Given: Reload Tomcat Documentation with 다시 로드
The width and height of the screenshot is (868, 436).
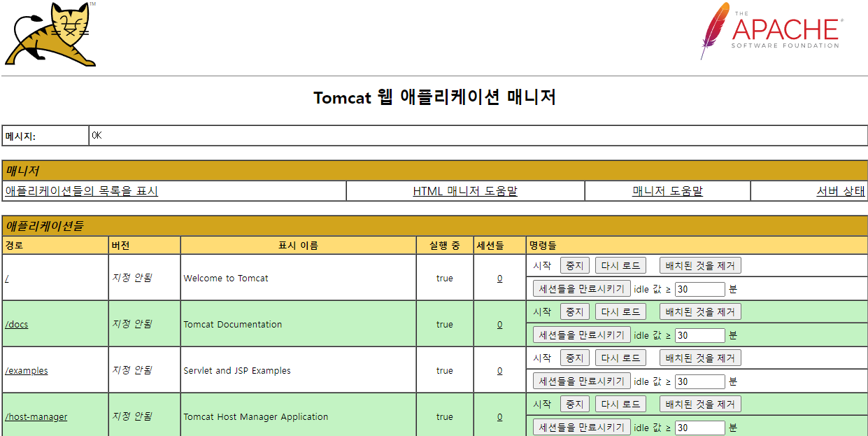Looking at the screenshot, I should point(620,311).
